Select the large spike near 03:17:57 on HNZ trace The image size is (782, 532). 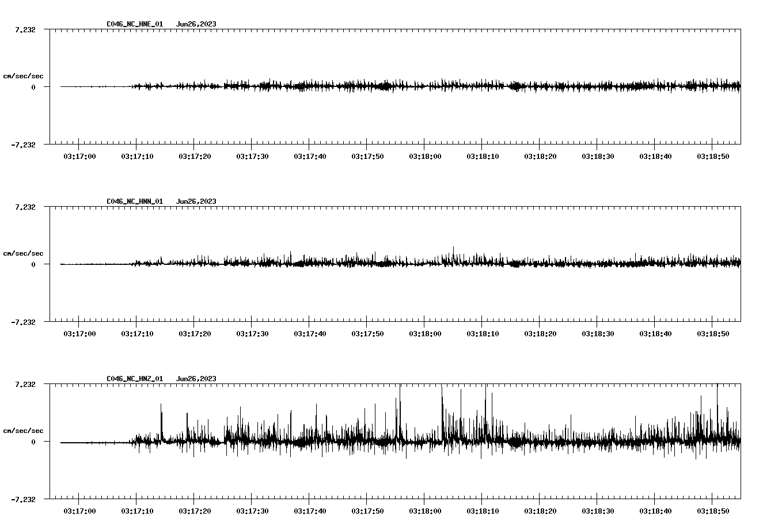click(400, 403)
